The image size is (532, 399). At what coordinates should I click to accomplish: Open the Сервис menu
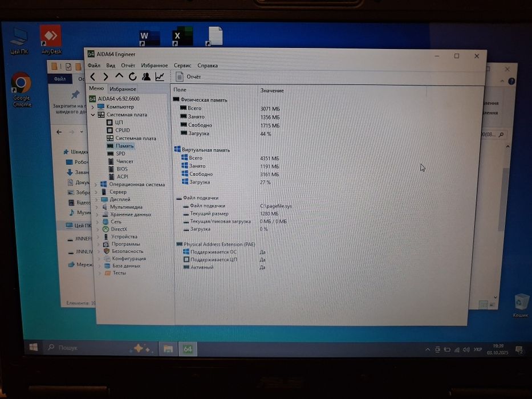tap(182, 65)
